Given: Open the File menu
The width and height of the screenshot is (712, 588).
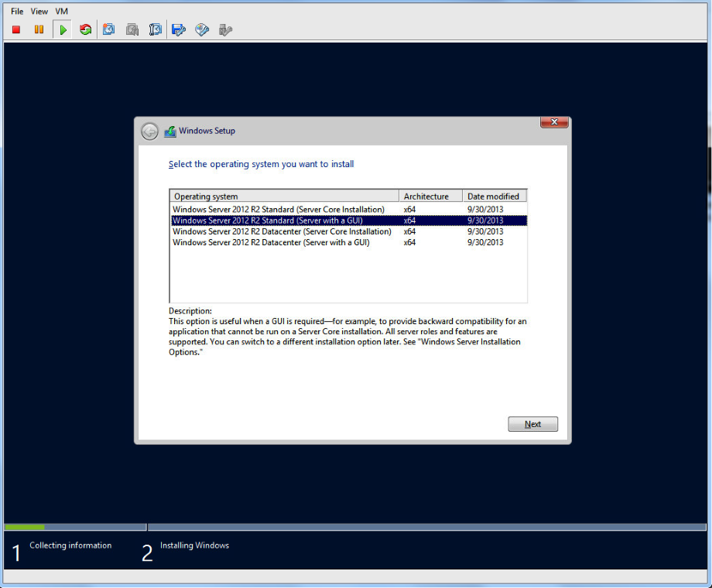Looking at the screenshot, I should (17, 12).
